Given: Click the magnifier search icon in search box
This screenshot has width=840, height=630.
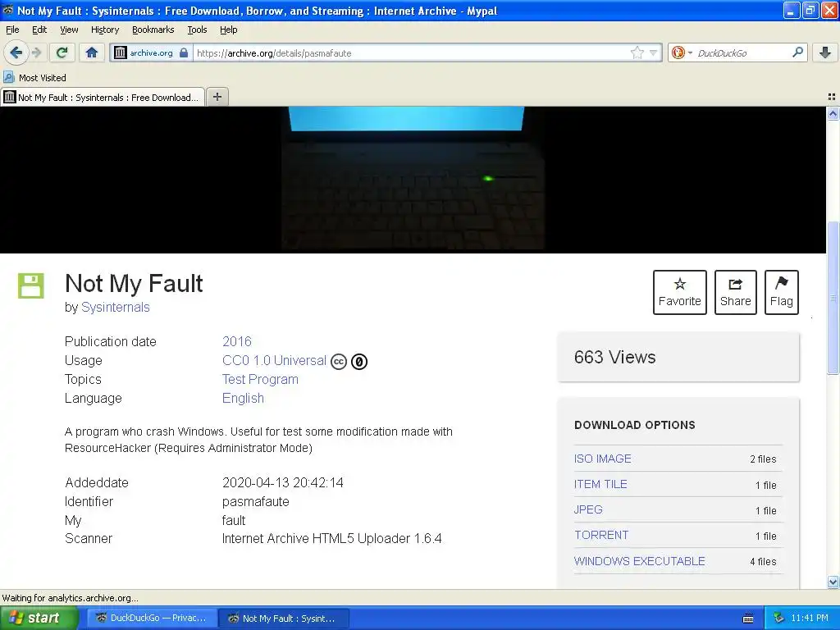Looking at the screenshot, I should point(797,52).
